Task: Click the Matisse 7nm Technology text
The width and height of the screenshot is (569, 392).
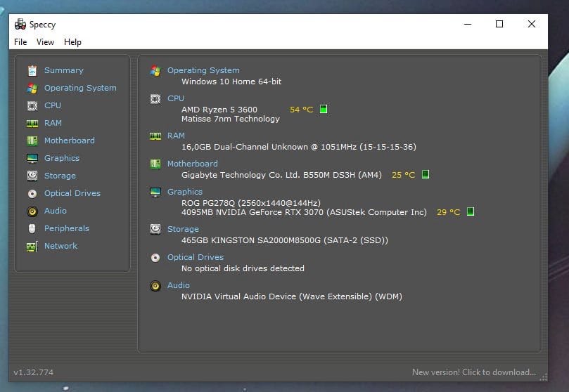Action: pyautogui.click(x=231, y=119)
